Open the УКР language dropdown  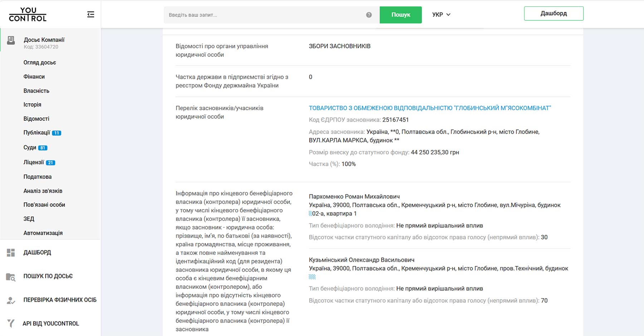(441, 15)
